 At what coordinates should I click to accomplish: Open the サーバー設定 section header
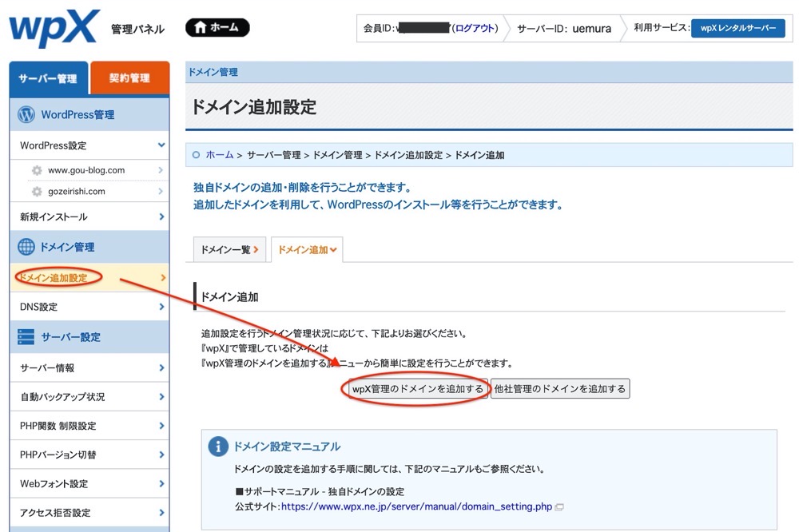pyautogui.click(x=89, y=337)
